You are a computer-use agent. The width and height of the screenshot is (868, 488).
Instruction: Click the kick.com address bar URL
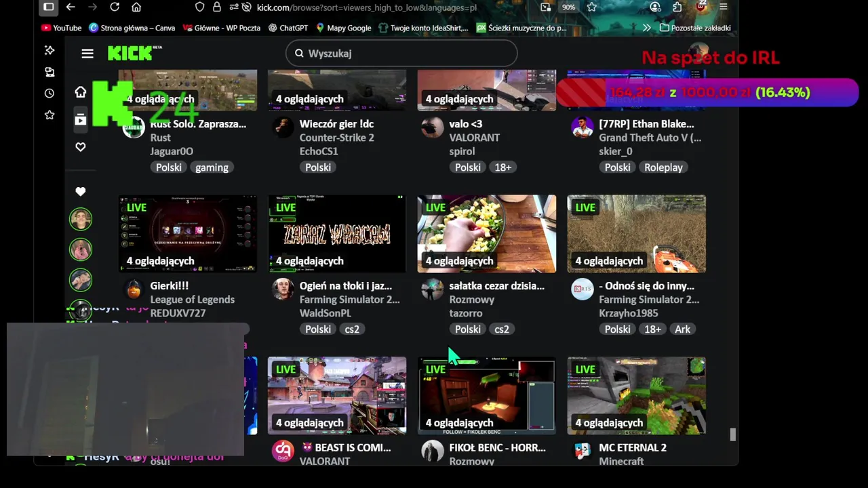click(366, 7)
